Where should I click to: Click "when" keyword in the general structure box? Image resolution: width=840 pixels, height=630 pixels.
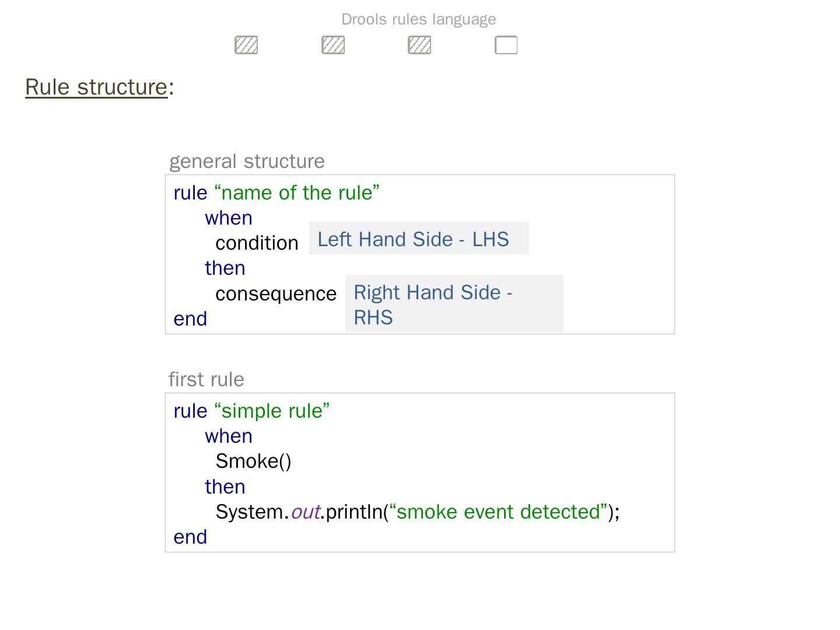[229, 218]
